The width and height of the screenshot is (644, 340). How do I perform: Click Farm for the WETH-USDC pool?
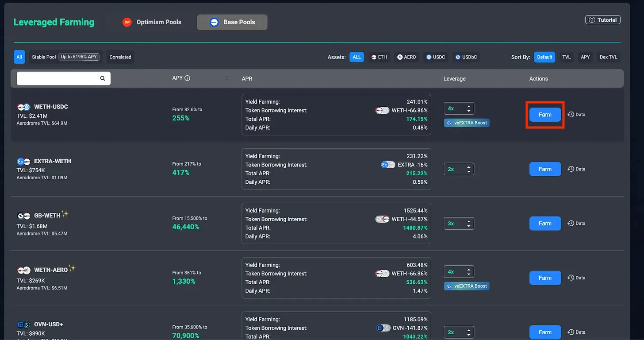(545, 115)
